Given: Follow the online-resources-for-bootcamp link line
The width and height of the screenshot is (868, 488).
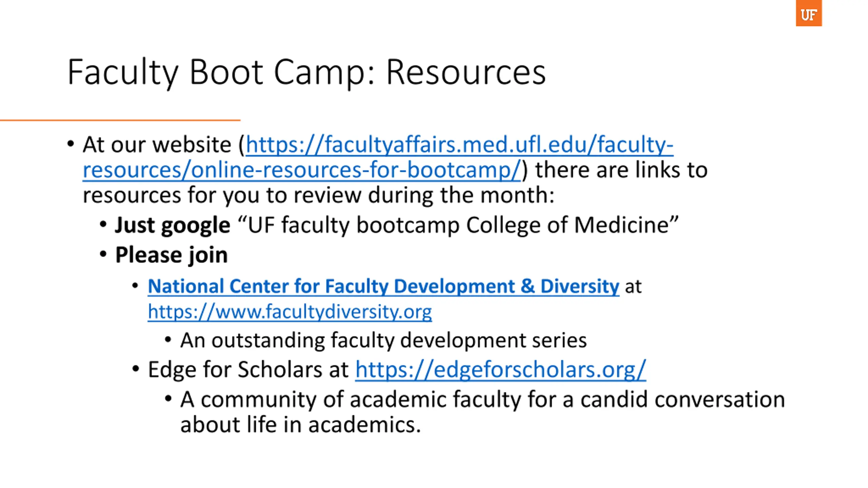Looking at the screenshot, I should click(x=301, y=170).
